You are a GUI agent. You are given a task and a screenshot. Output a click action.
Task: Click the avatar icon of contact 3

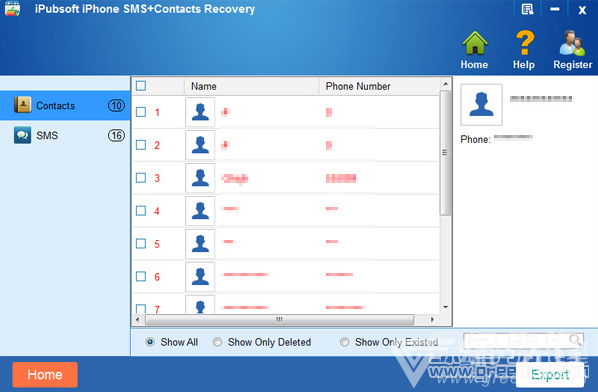[x=200, y=178]
